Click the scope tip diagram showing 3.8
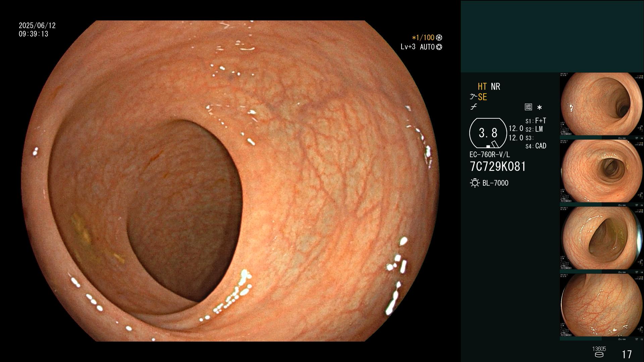Screen dimensions: 644x362 click(488, 133)
